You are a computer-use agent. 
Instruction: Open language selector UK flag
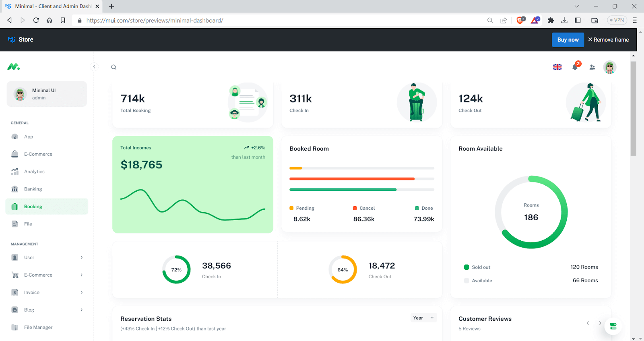point(557,67)
